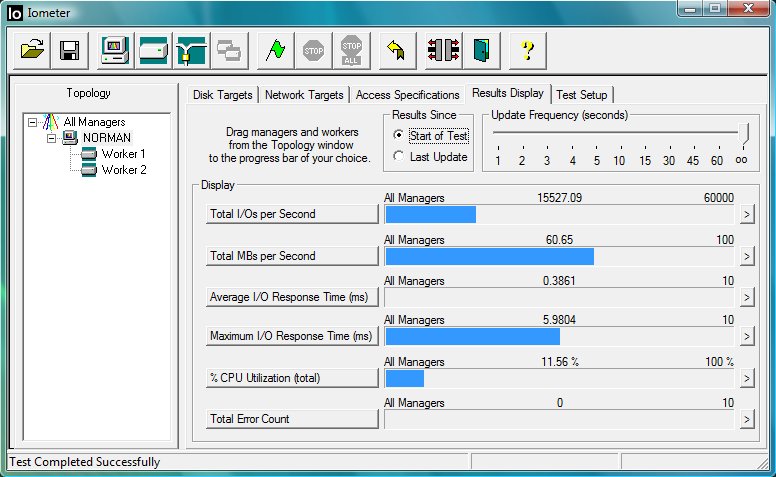Image resolution: width=776 pixels, height=477 pixels.
Task: Add a new disk worker
Action: click(153, 50)
